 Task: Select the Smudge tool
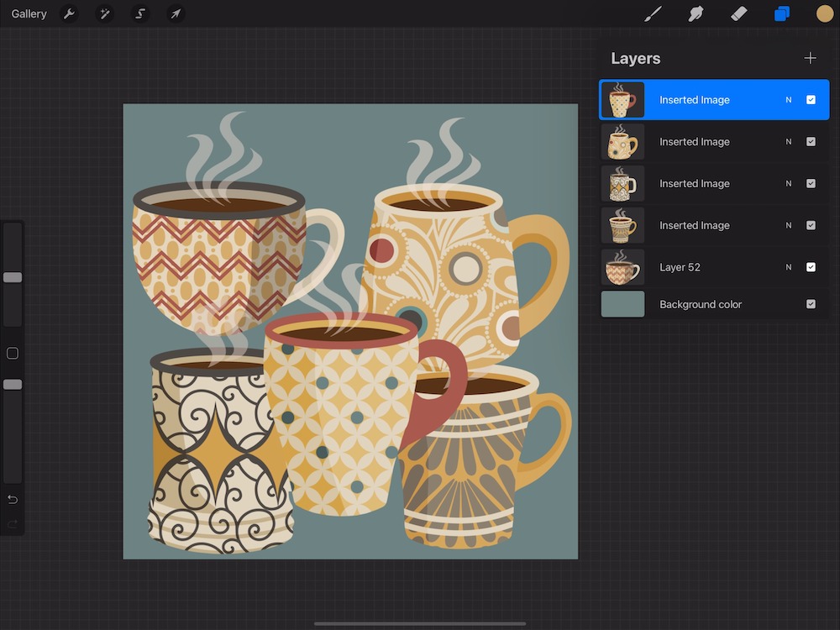tap(696, 14)
